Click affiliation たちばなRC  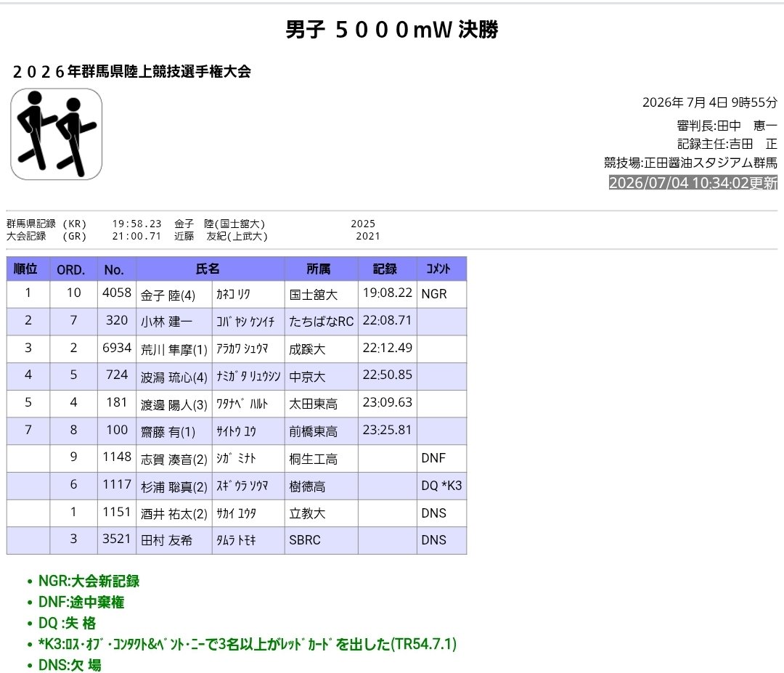[321, 322]
